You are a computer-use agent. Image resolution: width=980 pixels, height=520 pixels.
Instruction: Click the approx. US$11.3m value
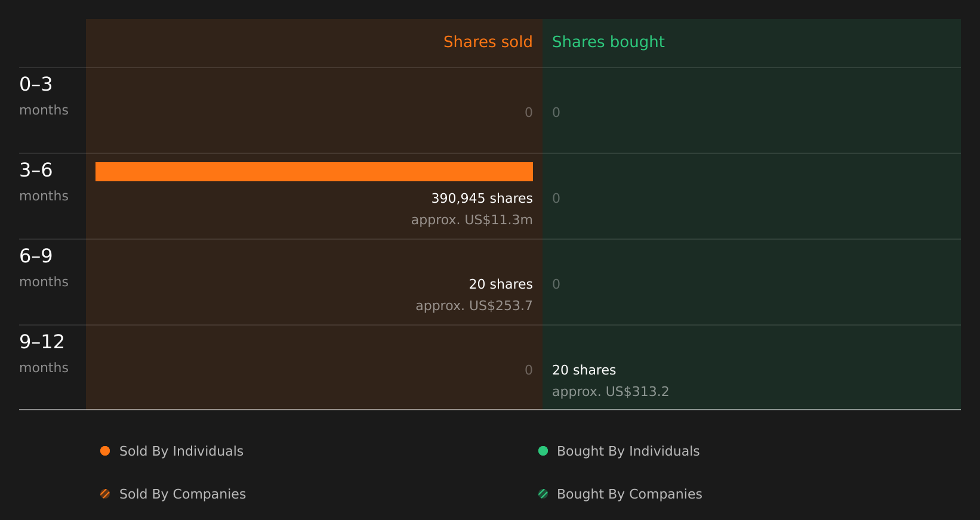click(x=471, y=220)
